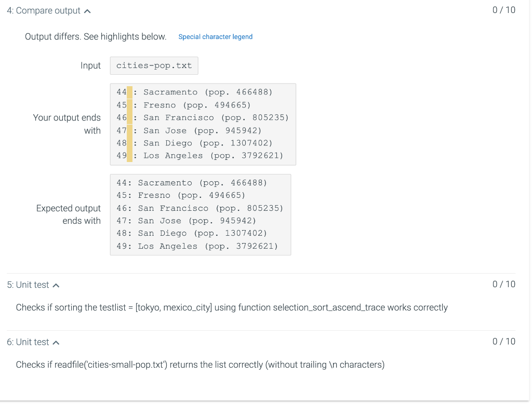
Task: Click the cities-pop.txt input badge
Action: 154,65
